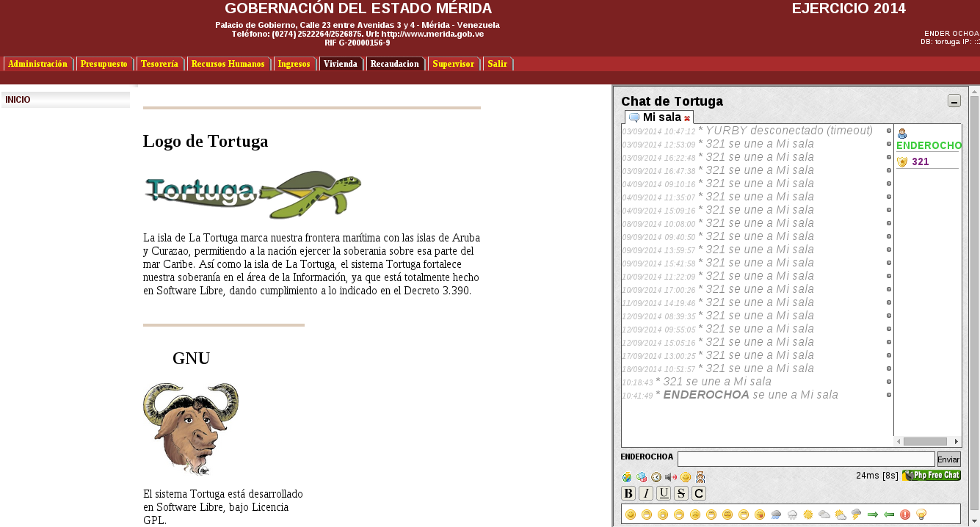Click the user list scrollbar left arrow

tap(899, 441)
